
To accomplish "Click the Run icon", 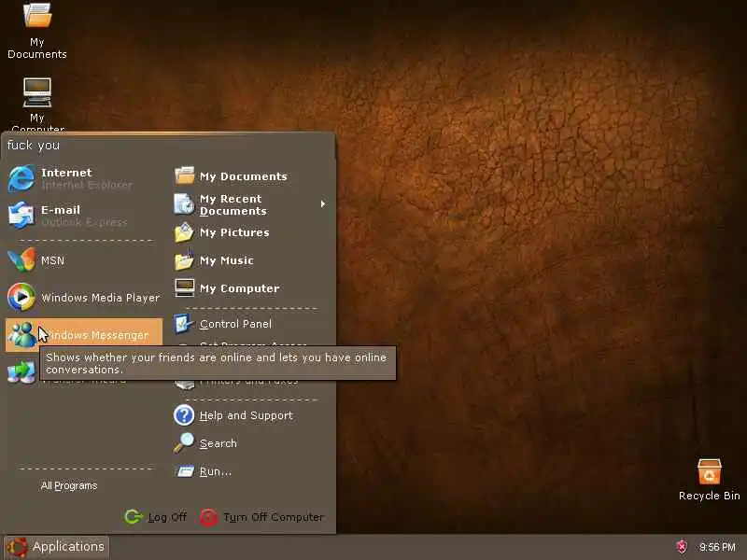I will click(x=185, y=471).
